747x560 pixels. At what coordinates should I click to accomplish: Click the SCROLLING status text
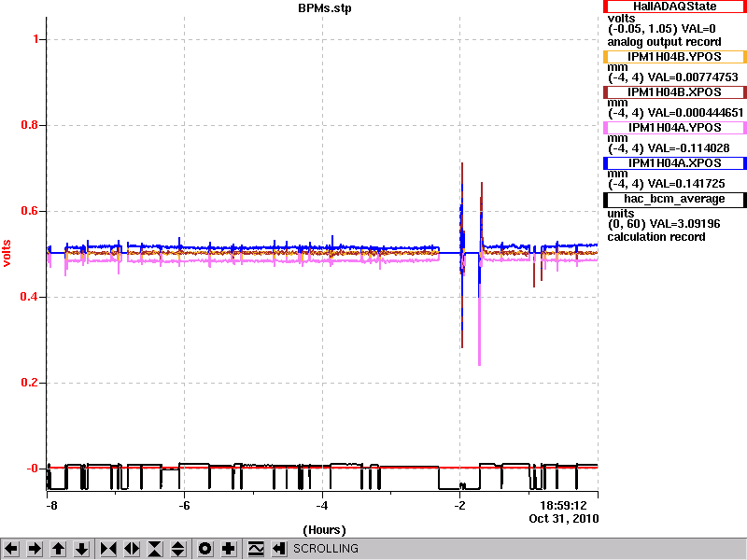pyautogui.click(x=325, y=549)
